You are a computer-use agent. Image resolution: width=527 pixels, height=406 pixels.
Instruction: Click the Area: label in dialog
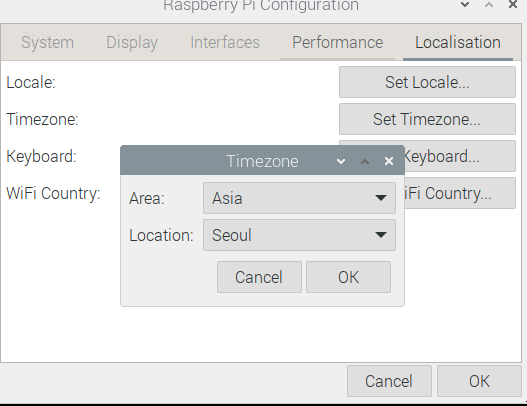[147, 198]
